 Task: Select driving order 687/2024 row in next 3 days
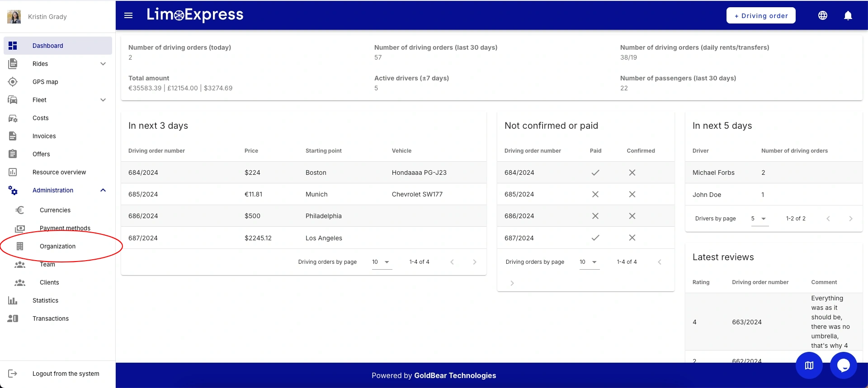click(143, 238)
